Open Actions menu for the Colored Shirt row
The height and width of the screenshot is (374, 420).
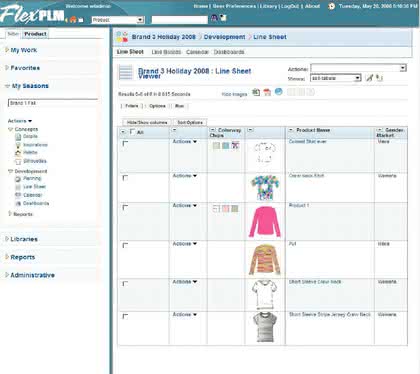click(x=185, y=142)
